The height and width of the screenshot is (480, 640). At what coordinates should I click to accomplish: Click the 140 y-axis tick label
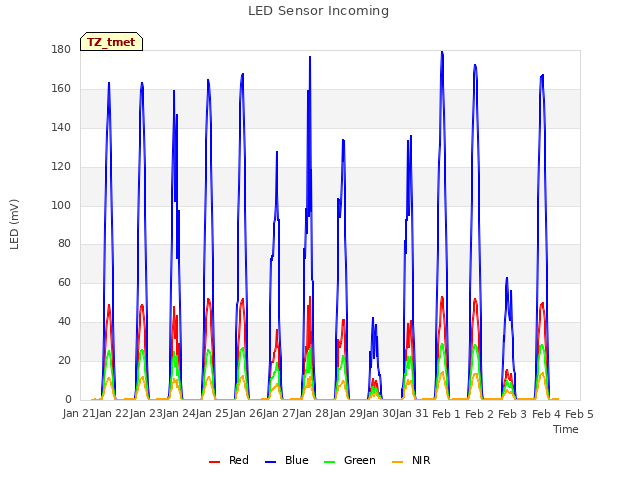61,128
